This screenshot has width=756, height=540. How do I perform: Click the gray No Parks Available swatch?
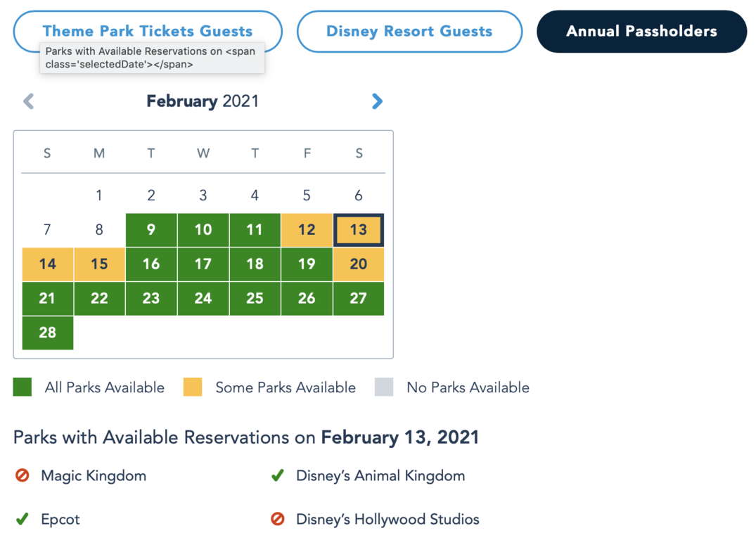[384, 387]
